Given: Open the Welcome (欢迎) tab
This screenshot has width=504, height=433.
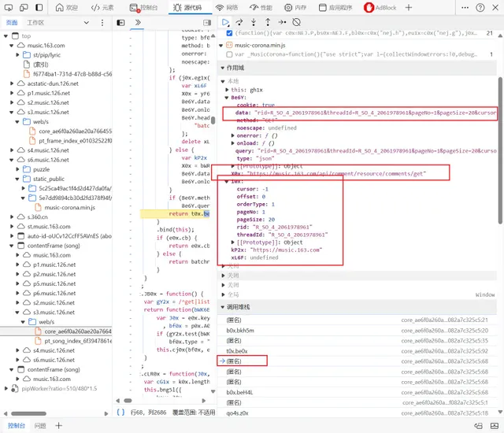Looking at the screenshot, I should click(66, 7).
